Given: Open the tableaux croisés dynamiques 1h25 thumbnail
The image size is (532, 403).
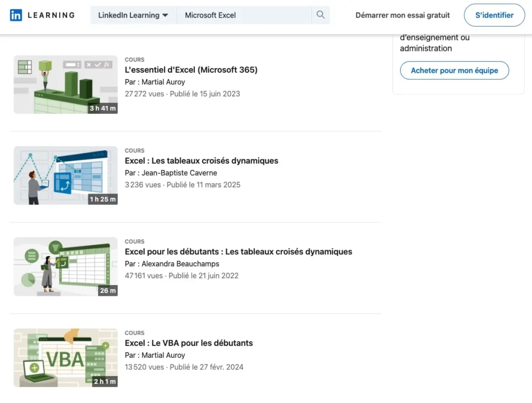Looking at the screenshot, I should tap(65, 175).
